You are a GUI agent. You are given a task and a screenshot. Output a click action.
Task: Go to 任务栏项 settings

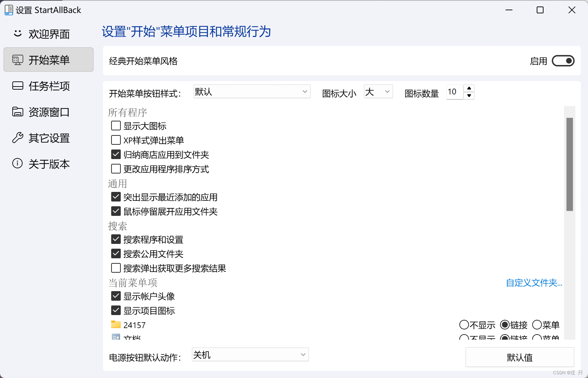coord(49,86)
